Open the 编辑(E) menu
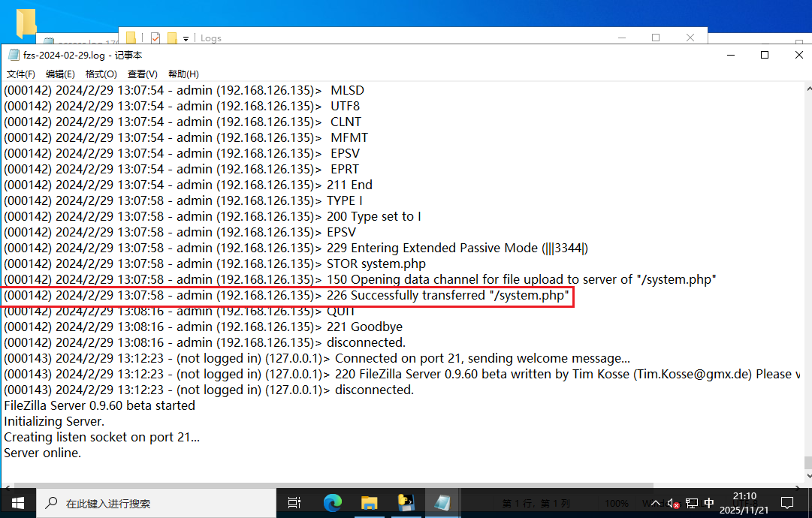The width and height of the screenshot is (812, 518). [x=60, y=74]
